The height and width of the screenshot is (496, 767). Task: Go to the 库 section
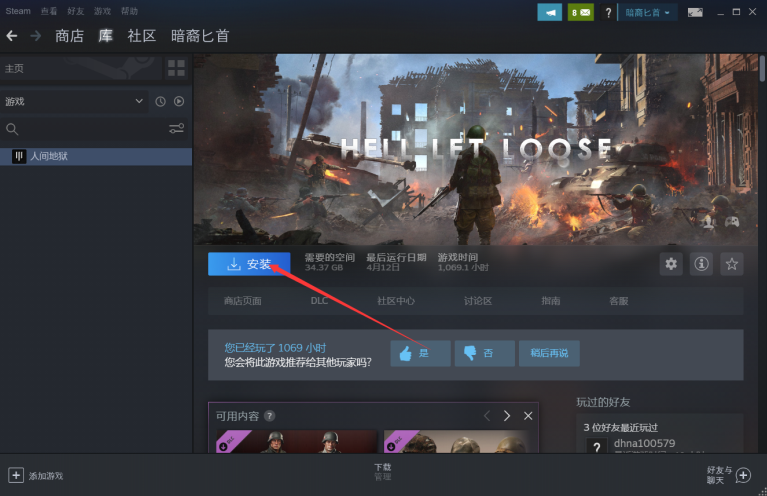pos(106,36)
